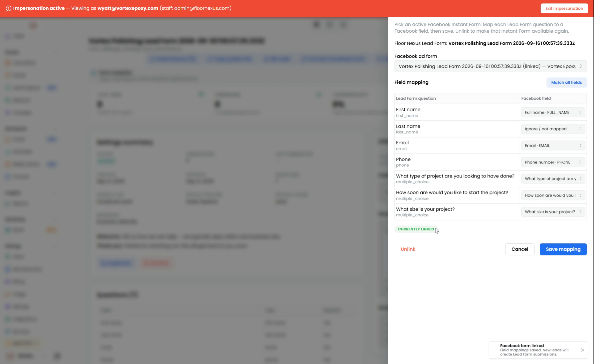
Task: Click the 'Email' question label
Action: [402, 143]
